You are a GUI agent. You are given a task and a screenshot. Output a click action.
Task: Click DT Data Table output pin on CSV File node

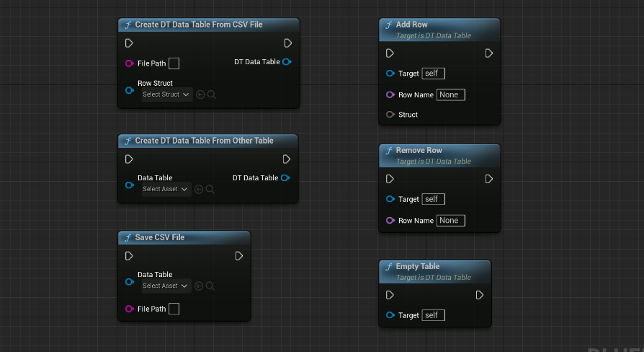tap(287, 62)
